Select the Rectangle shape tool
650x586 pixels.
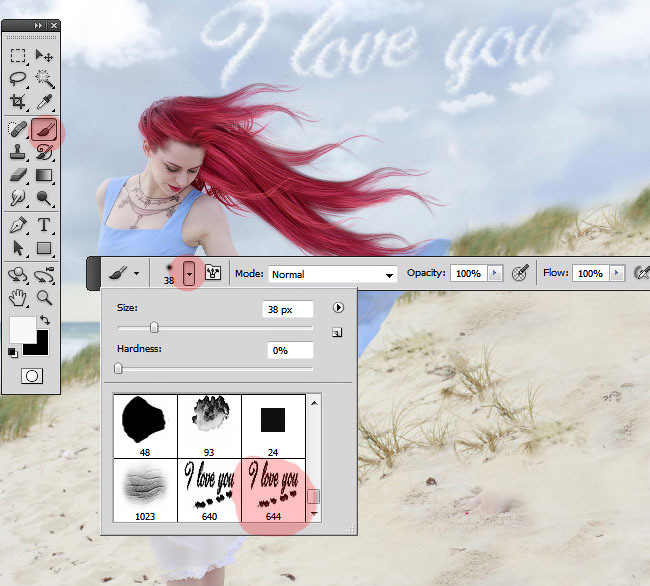click(44, 248)
